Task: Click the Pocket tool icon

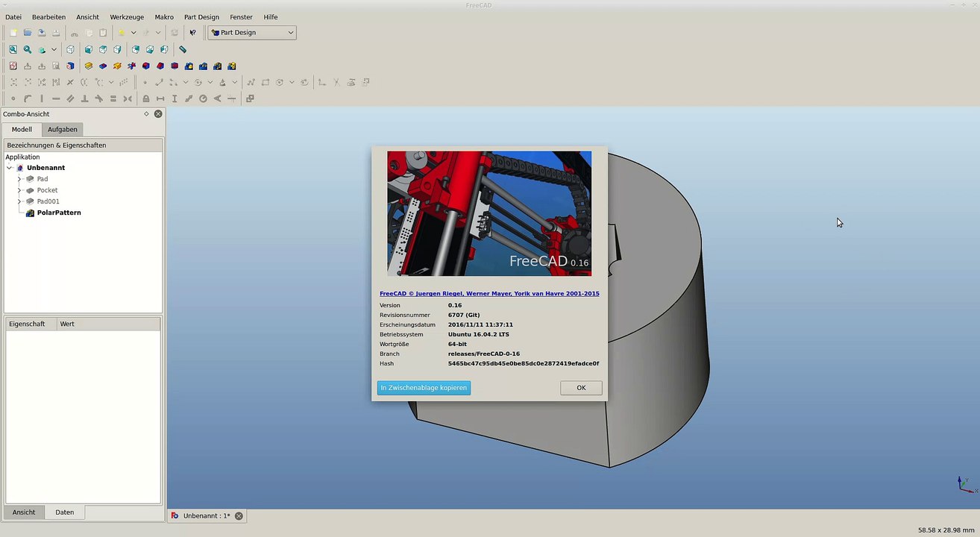Action: pos(103,66)
